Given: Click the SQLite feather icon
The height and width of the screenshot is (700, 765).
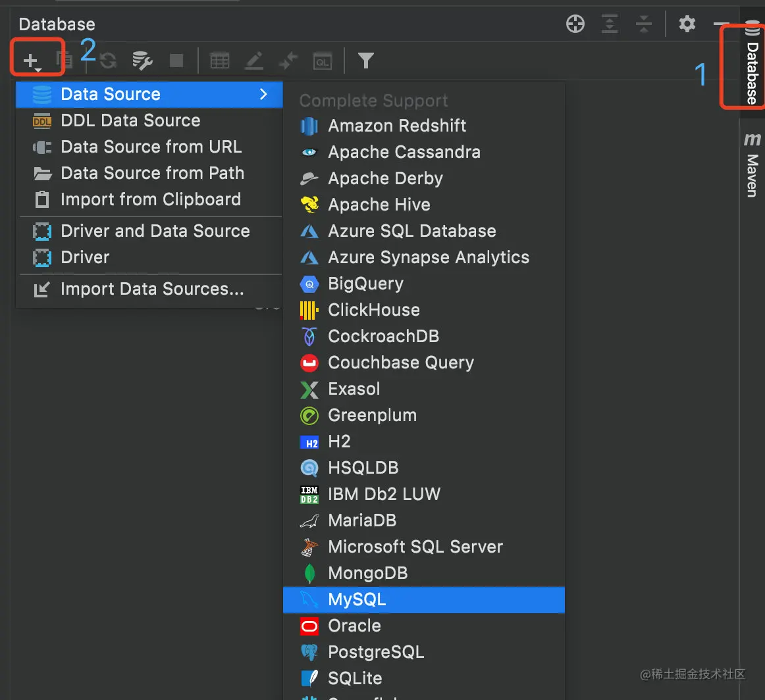Looking at the screenshot, I should [x=309, y=678].
